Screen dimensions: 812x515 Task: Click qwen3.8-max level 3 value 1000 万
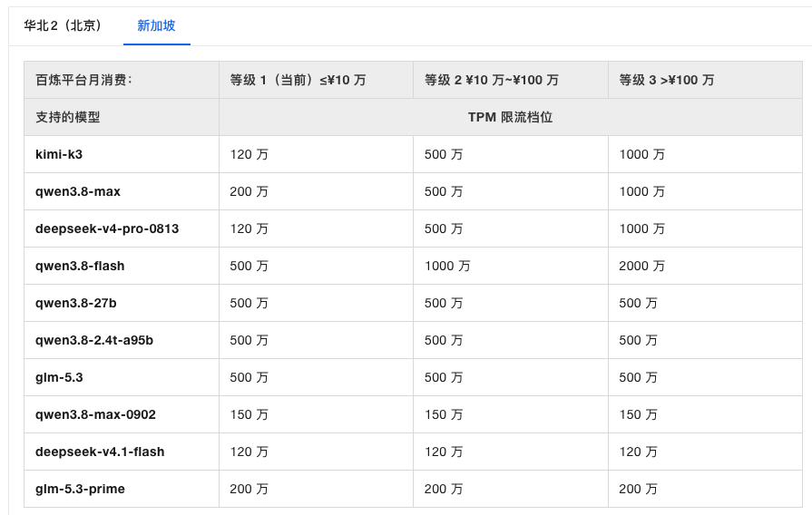[x=642, y=191]
